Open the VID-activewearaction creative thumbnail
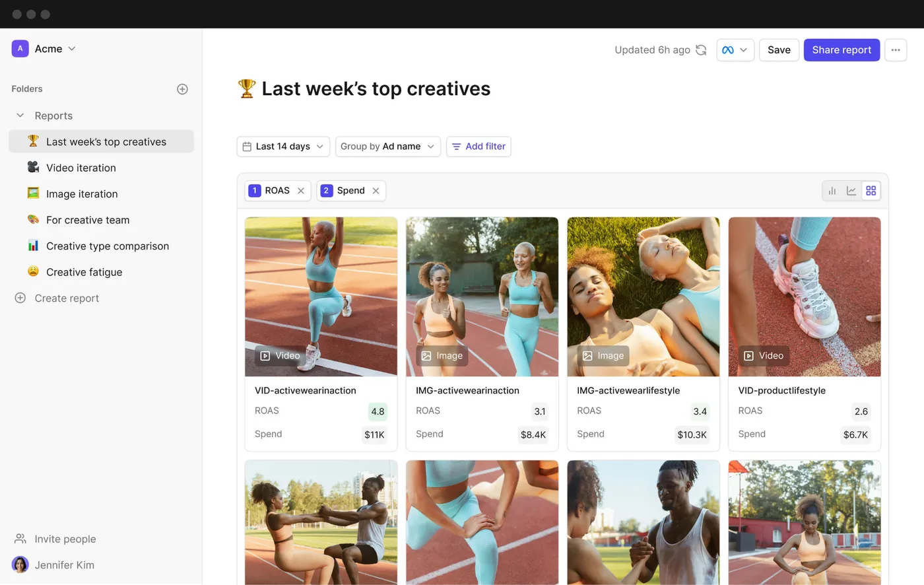 (321, 296)
